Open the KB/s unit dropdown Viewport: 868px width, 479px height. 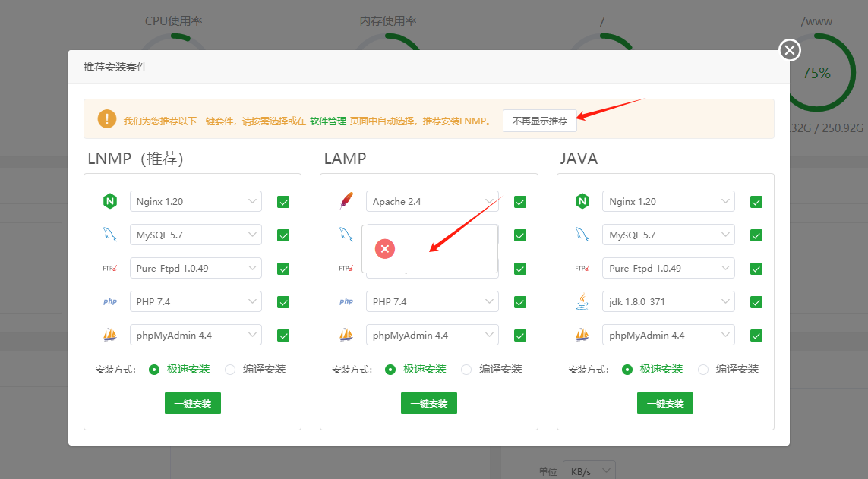[589, 471]
